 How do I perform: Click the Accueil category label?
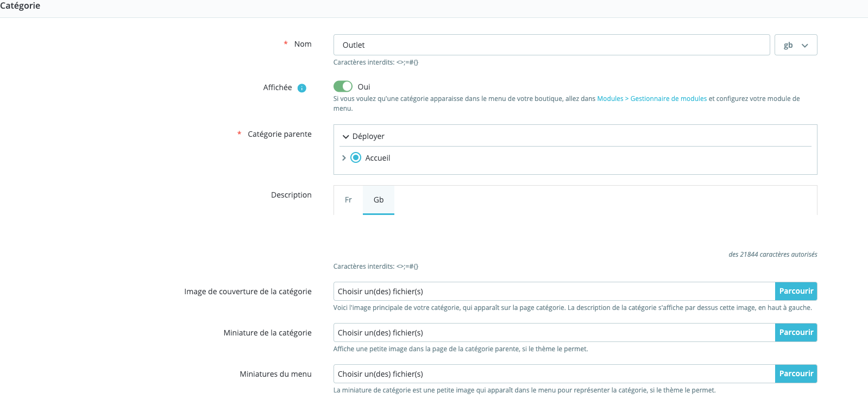378,158
